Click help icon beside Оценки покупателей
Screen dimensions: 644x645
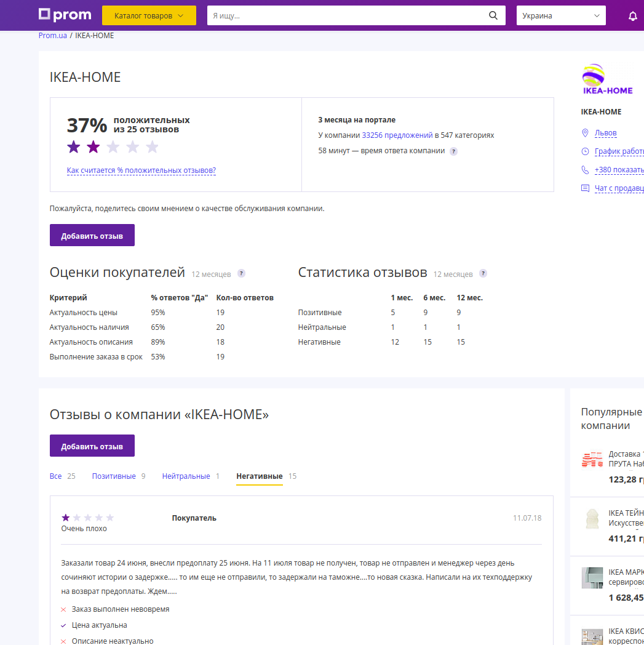tap(241, 274)
